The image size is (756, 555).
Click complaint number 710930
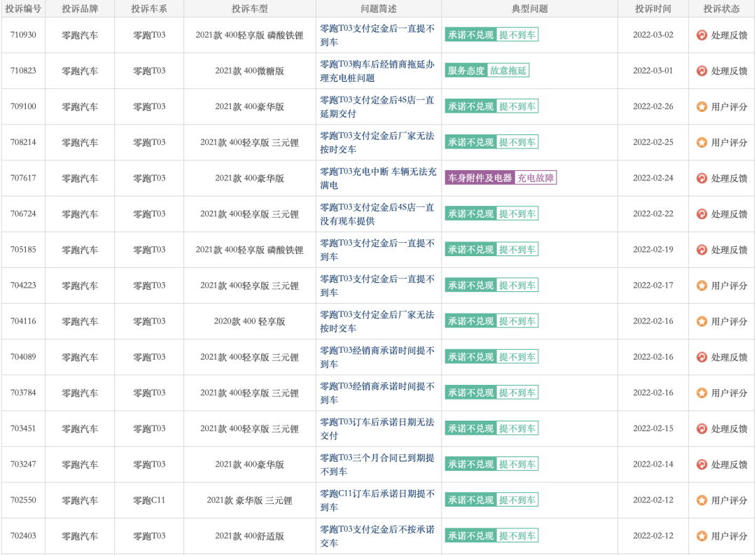[23, 35]
